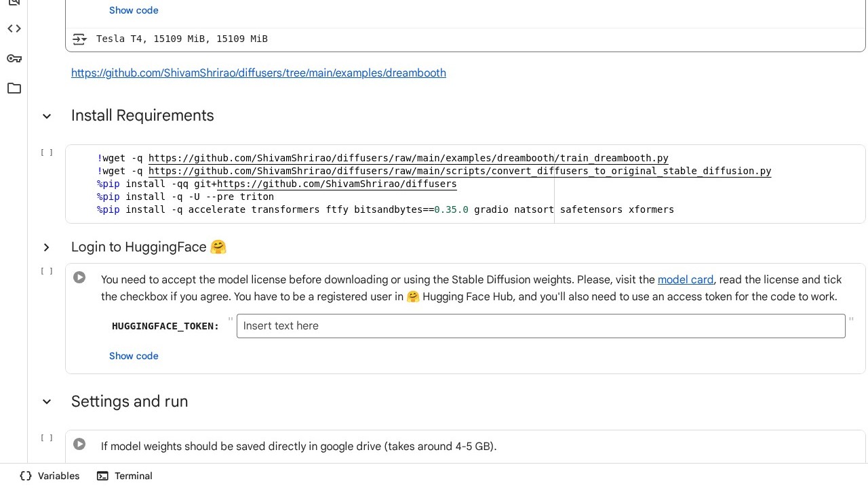Select the Install Requirements cell execution bracket
Image resolution: width=868 pixels, height=488 pixels.
pyautogui.click(x=47, y=152)
